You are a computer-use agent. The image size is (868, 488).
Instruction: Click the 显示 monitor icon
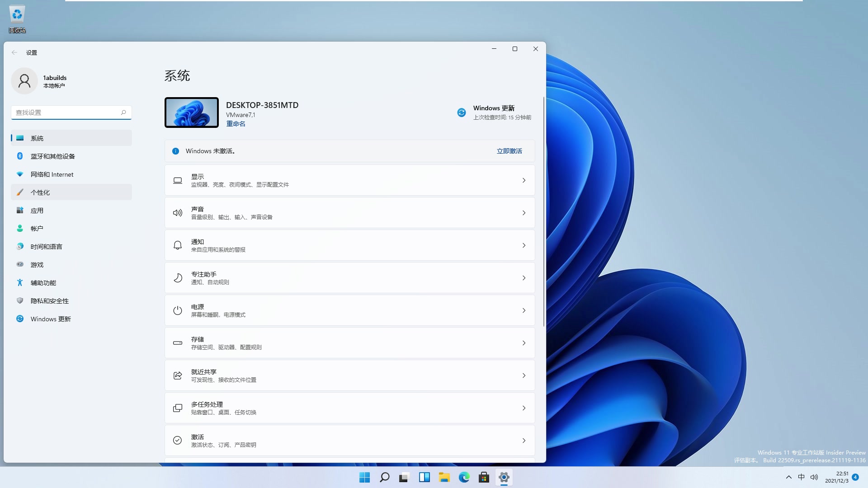pos(178,180)
